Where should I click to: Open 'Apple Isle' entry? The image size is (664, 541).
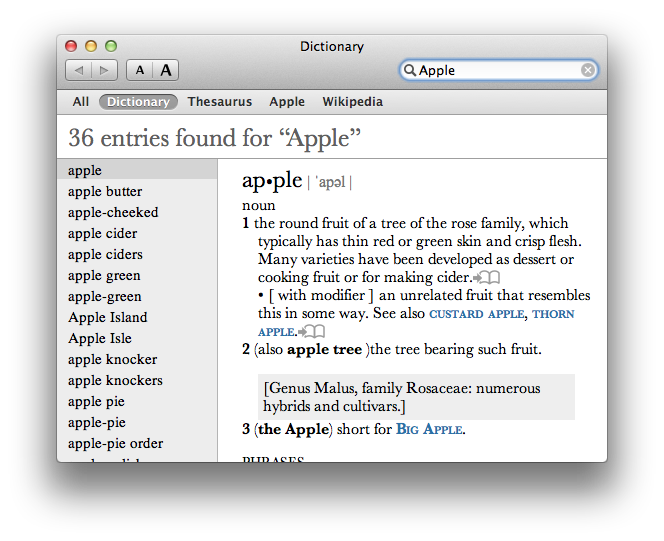[x=137, y=338]
